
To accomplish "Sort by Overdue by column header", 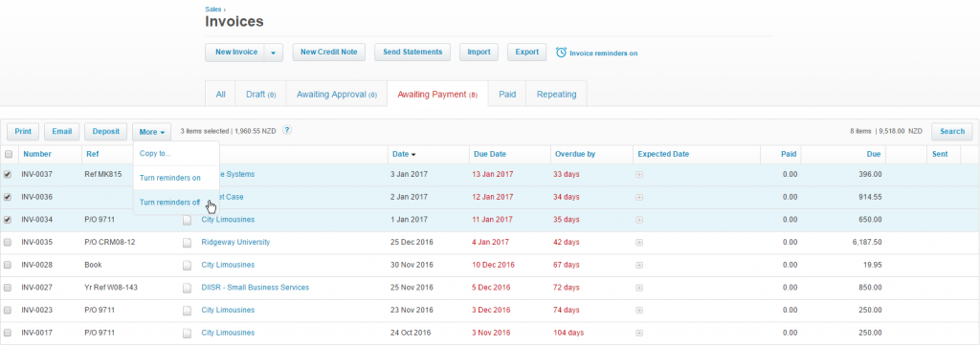I will tap(574, 154).
